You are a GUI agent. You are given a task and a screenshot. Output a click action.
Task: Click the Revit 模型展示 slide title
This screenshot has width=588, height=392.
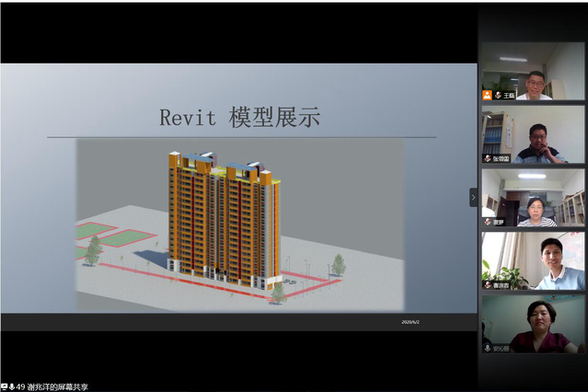pos(240,118)
